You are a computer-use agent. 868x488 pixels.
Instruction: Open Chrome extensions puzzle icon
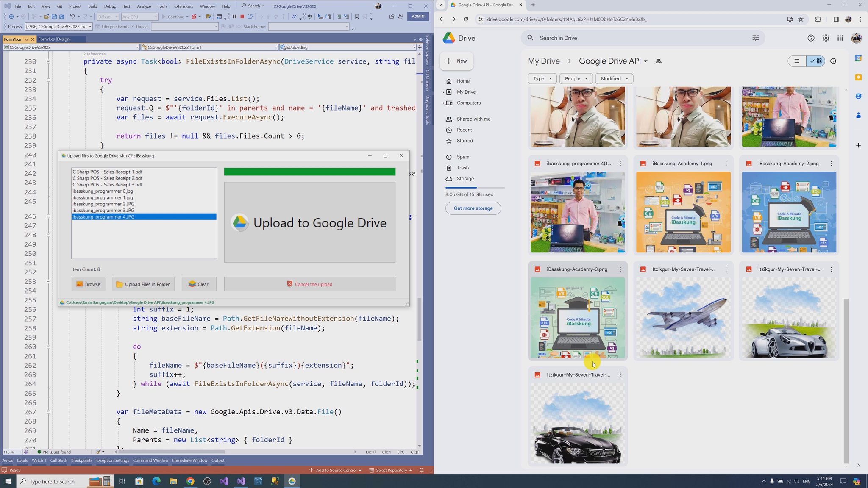(818, 19)
